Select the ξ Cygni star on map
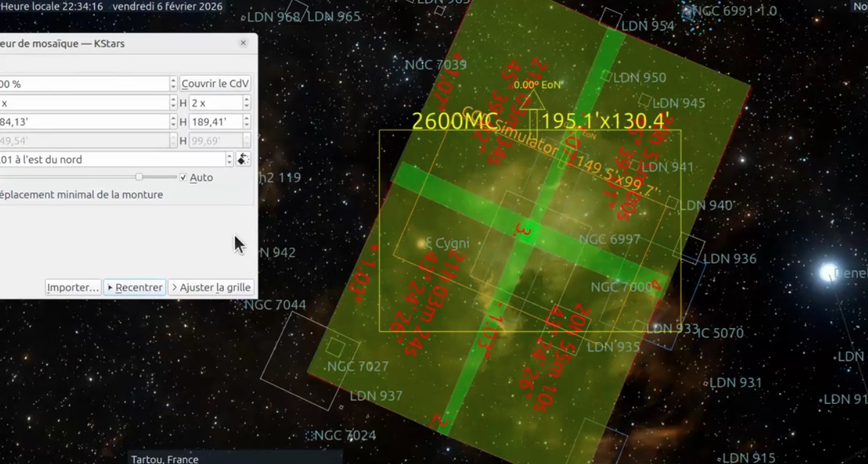 click(424, 243)
